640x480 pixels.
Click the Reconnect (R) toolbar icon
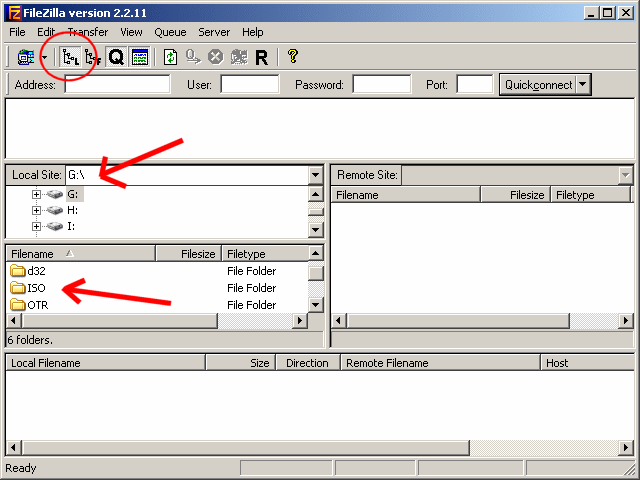[x=261, y=58]
